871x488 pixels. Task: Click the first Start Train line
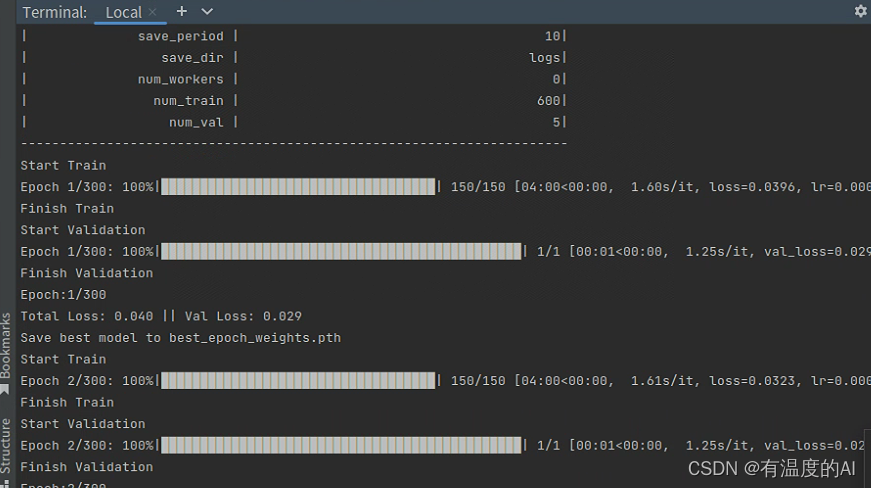click(63, 165)
